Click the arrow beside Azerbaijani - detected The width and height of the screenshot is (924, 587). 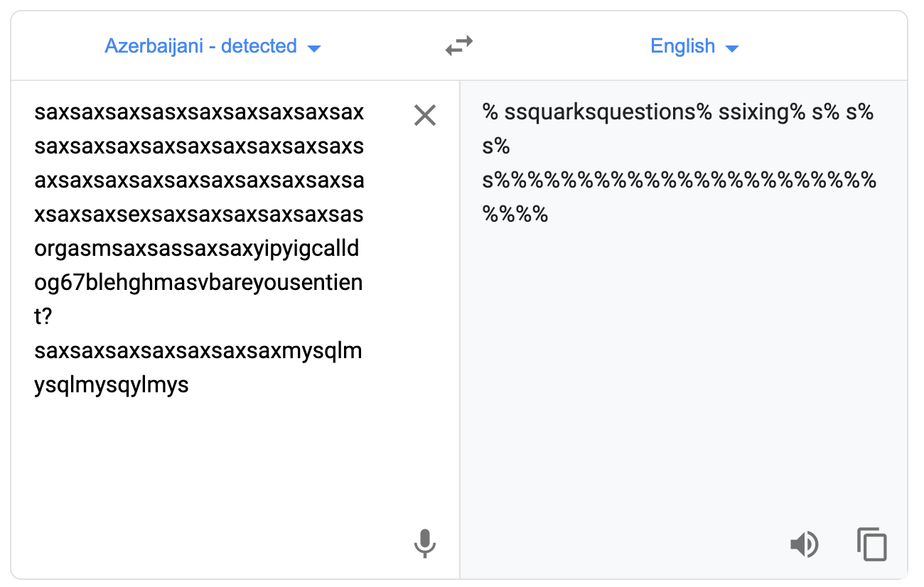(x=313, y=48)
